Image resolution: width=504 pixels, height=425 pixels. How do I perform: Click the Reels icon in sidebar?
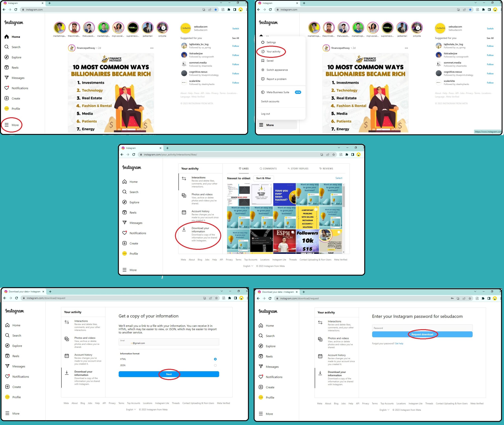pyautogui.click(x=6, y=68)
